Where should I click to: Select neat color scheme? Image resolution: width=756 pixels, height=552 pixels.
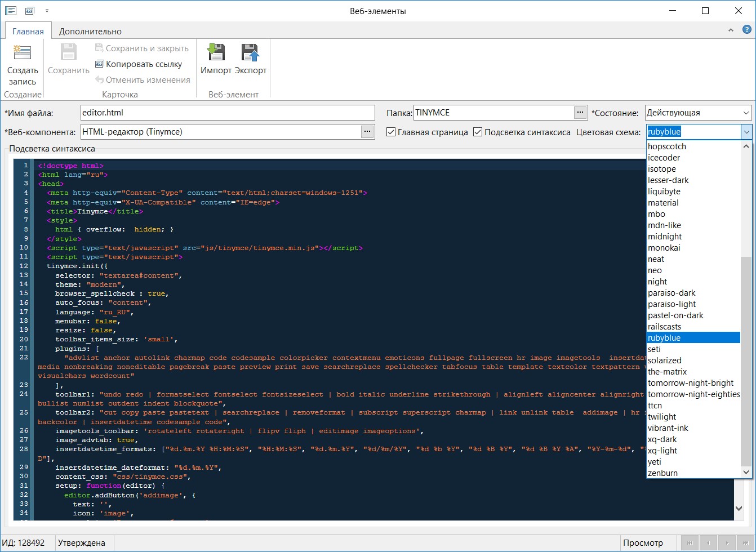[x=693, y=259]
